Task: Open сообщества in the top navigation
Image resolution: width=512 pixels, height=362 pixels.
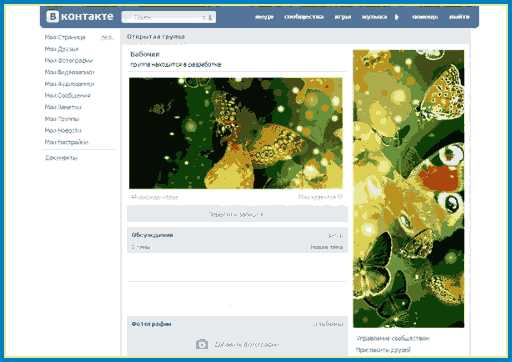Action: tap(304, 17)
